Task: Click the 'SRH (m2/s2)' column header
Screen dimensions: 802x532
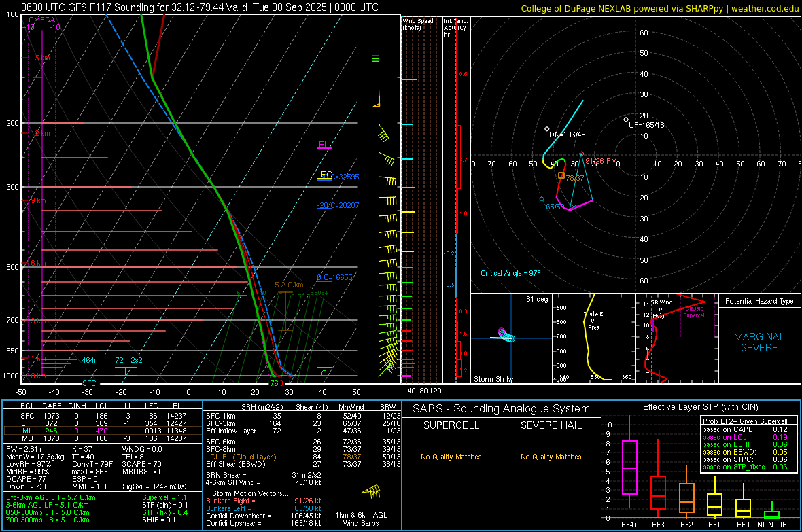Action: click(x=264, y=407)
